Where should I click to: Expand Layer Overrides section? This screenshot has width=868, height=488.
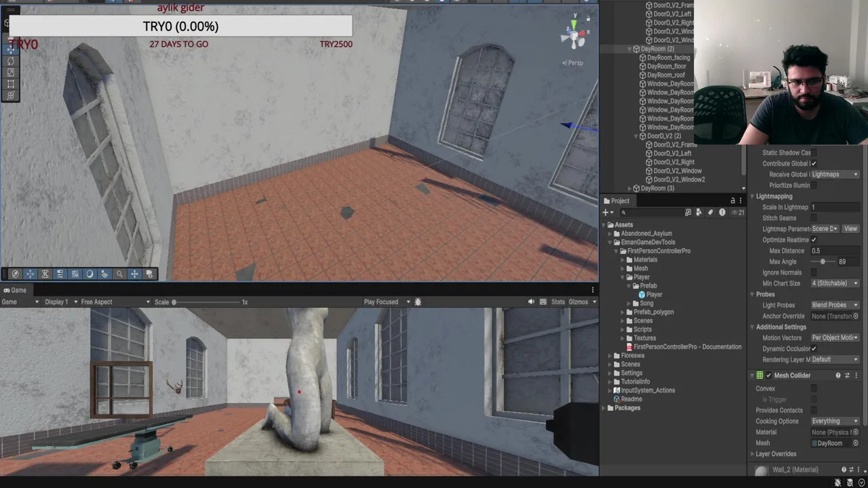click(751, 454)
